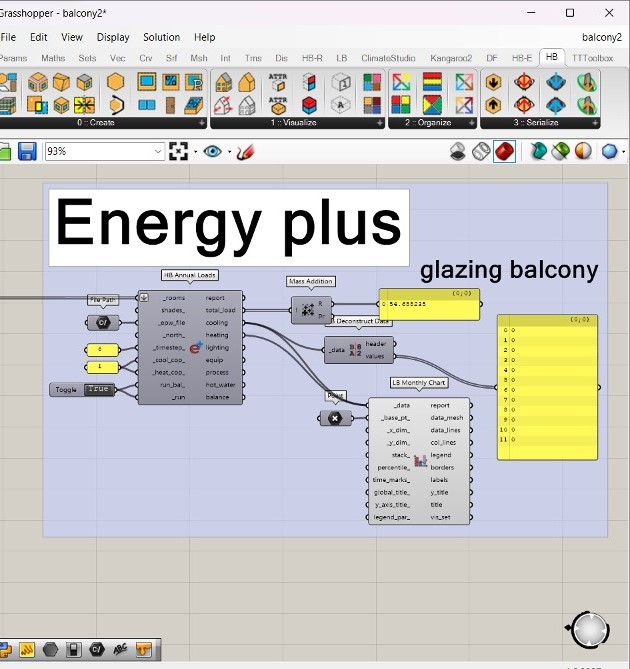Viewport: 630px width, 669px height.
Task: Select the upper ATTR visualize attributes icon
Action: [278, 82]
